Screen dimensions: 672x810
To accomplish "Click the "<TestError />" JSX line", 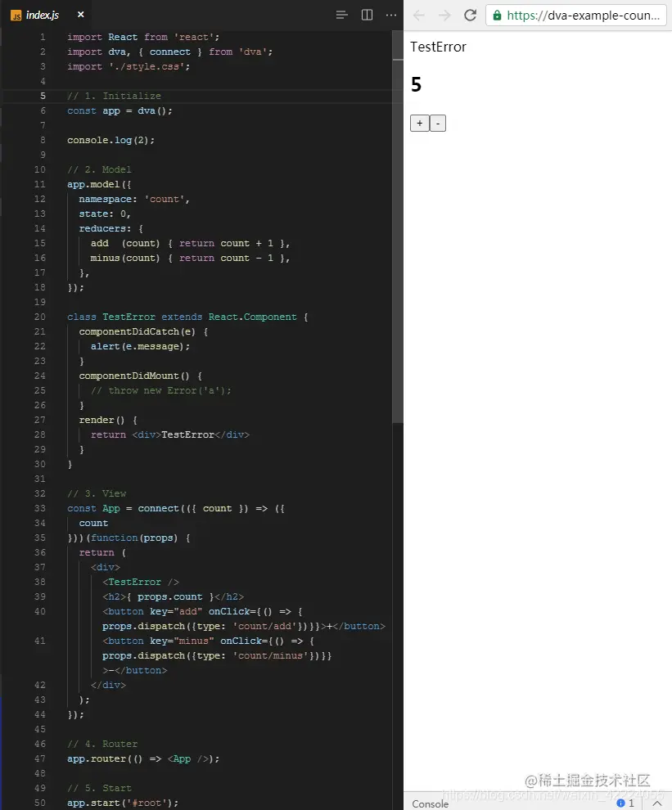I will 141,582.
